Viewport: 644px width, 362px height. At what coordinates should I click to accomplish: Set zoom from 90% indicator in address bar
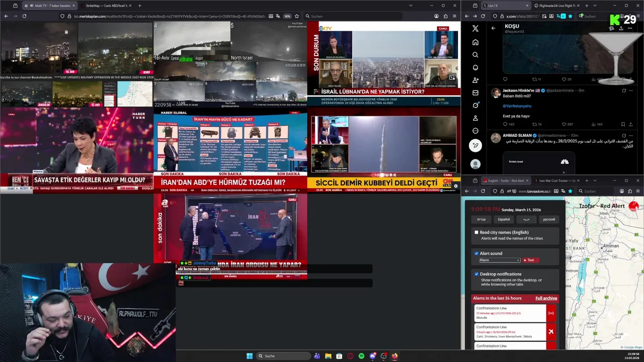coord(287,16)
